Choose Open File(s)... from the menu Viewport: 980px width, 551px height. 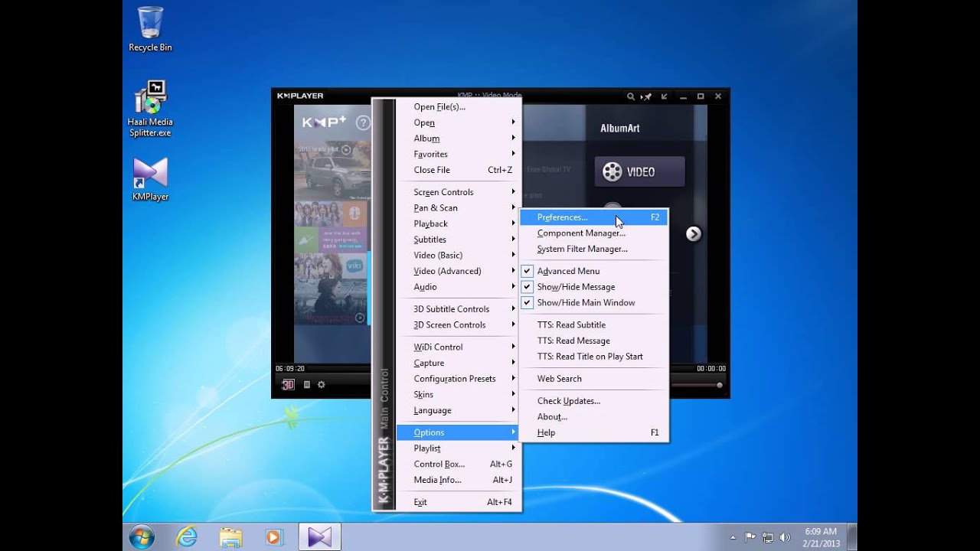(x=458, y=107)
